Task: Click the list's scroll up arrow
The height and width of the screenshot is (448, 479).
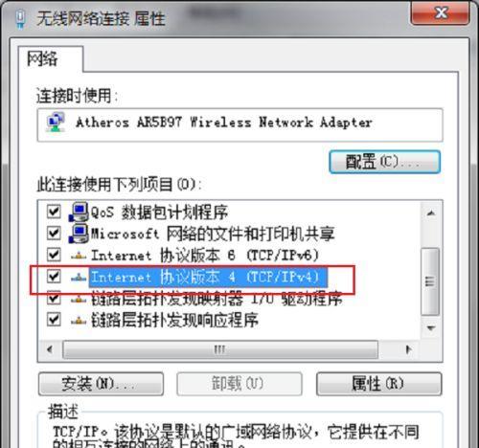Action: [x=431, y=213]
